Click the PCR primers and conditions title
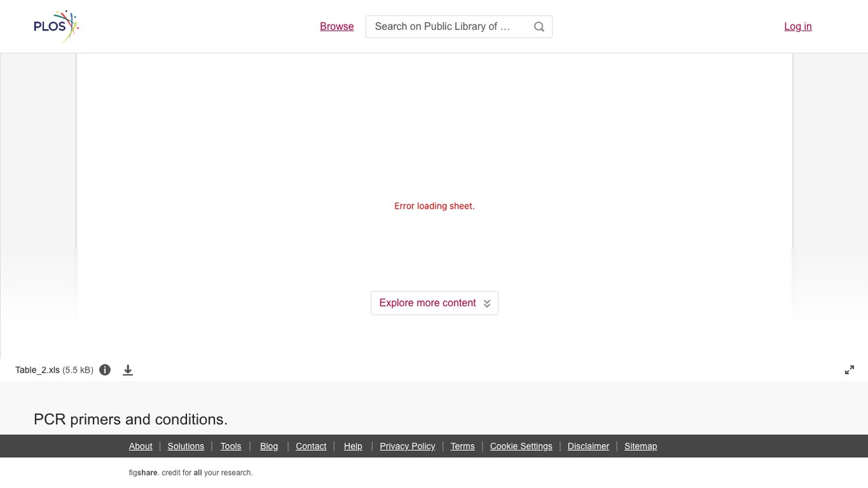Screen dimensions: 868x488 [x=131, y=420]
